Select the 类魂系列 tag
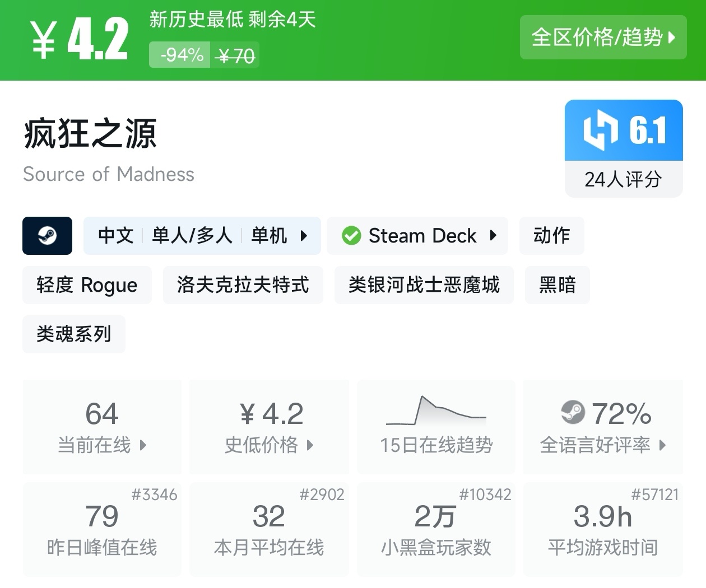The image size is (706, 588). pos(73,334)
